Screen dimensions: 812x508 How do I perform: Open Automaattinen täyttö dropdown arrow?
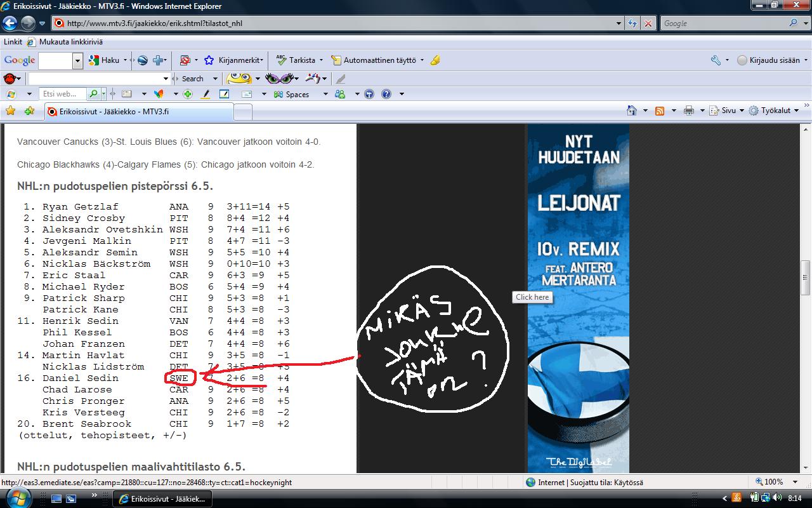421,60
